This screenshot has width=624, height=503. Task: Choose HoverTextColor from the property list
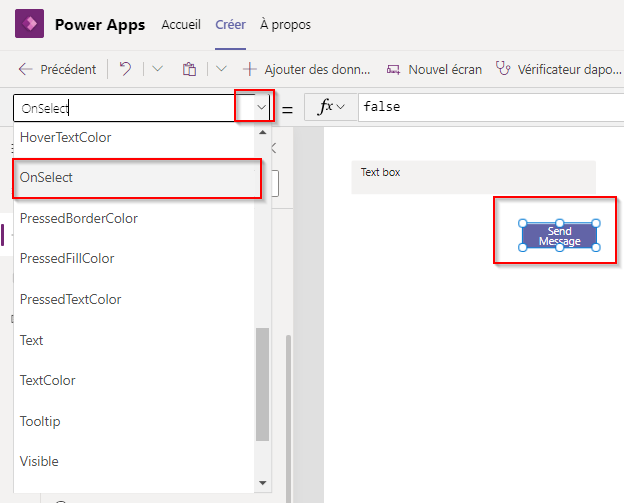134,137
